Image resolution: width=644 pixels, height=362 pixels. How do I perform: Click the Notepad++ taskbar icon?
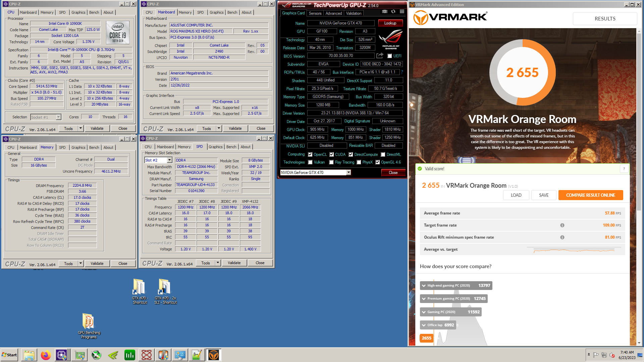[197, 355]
